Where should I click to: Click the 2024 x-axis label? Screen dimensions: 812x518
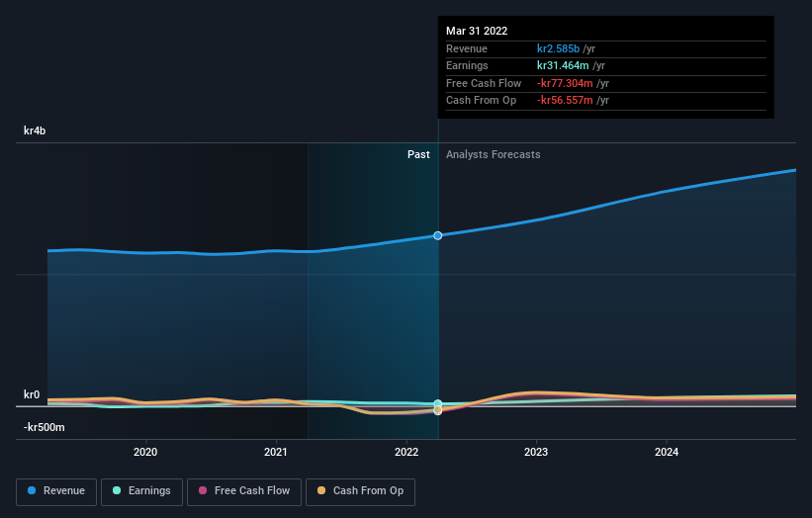[667, 452]
